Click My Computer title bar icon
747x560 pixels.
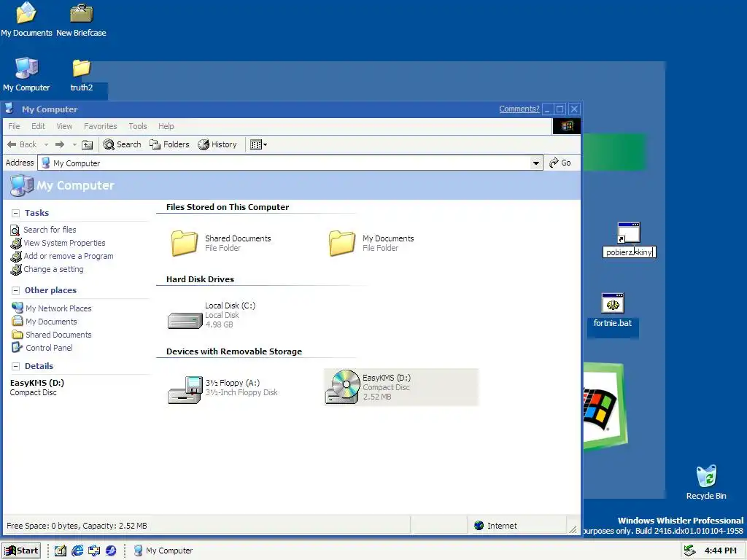pos(9,109)
